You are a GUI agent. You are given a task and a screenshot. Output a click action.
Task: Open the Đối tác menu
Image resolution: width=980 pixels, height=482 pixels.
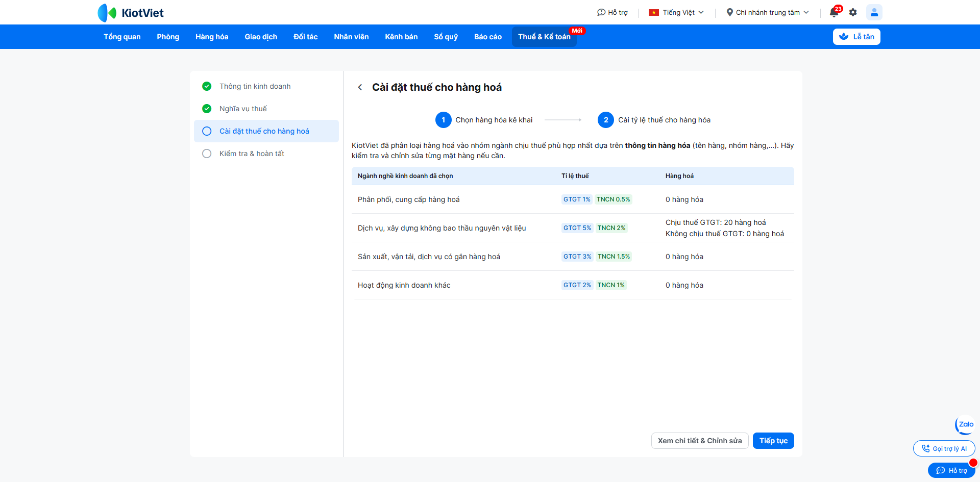tap(306, 37)
